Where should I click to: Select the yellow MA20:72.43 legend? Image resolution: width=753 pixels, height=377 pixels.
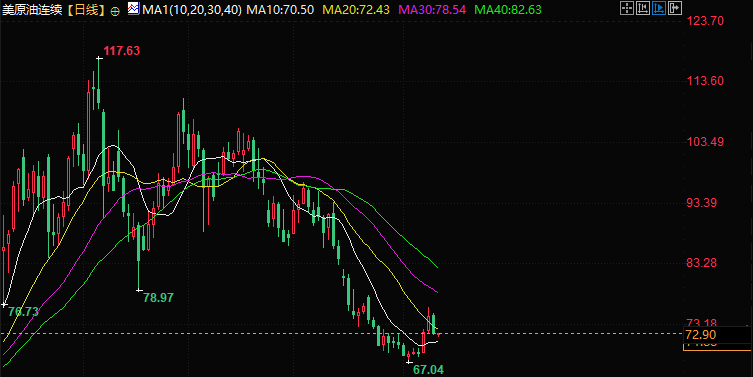[x=356, y=10]
